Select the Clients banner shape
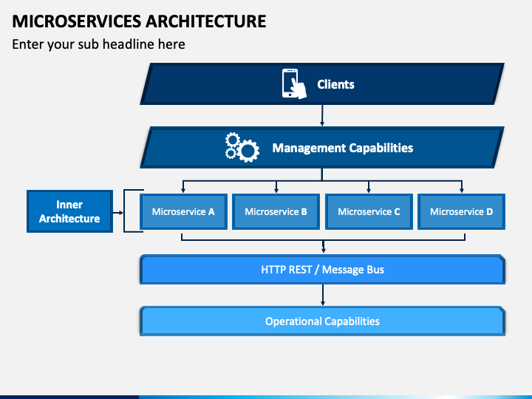Screen dimensions: 532x399 [x=322, y=83]
